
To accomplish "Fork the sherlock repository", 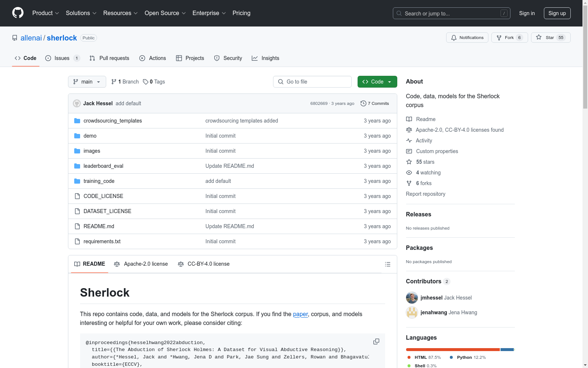I will pyautogui.click(x=509, y=38).
